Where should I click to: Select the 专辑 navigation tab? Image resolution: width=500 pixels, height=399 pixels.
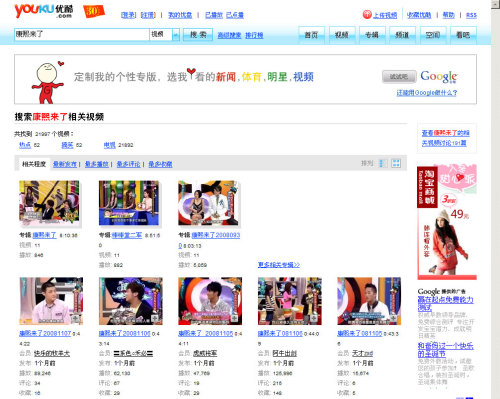(x=372, y=35)
